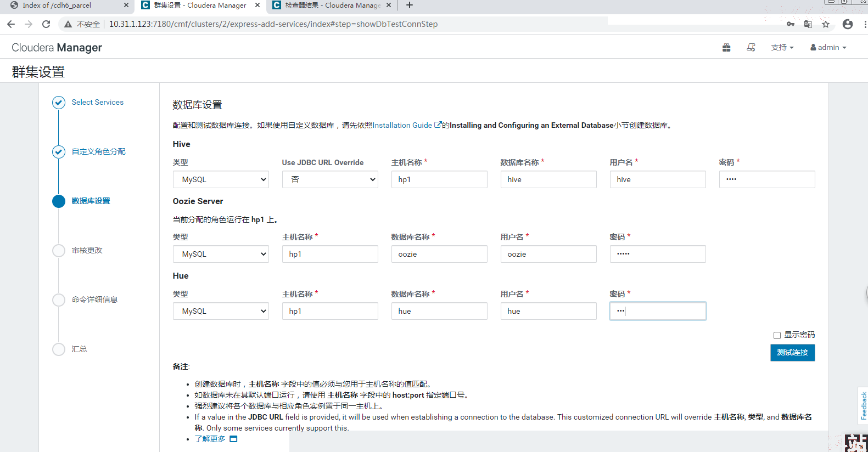Open Oozie Server 类型 dropdown
The image size is (868, 452).
pyautogui.click(x=221, y=254)
